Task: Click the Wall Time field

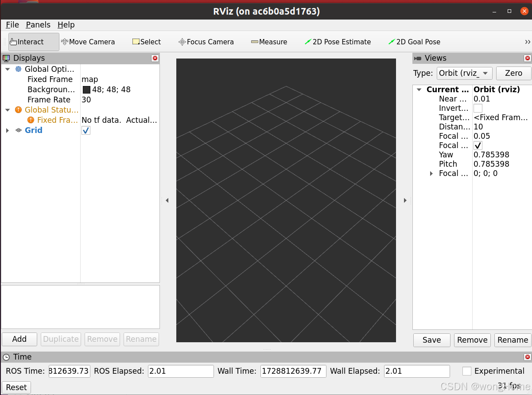Action: (293, 371)
